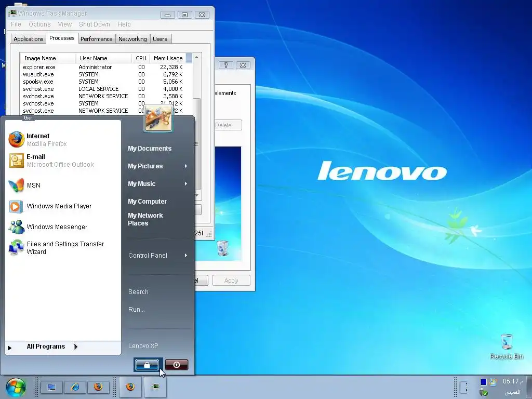The height and width of the screenshot is (399, 532).
Task: Open the View menu in Task Manager
Action: [65, 24]
